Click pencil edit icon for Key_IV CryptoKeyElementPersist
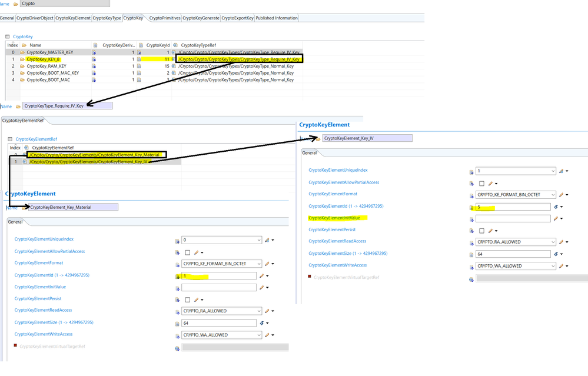This screenshot has height=376, width=588. 490,231
